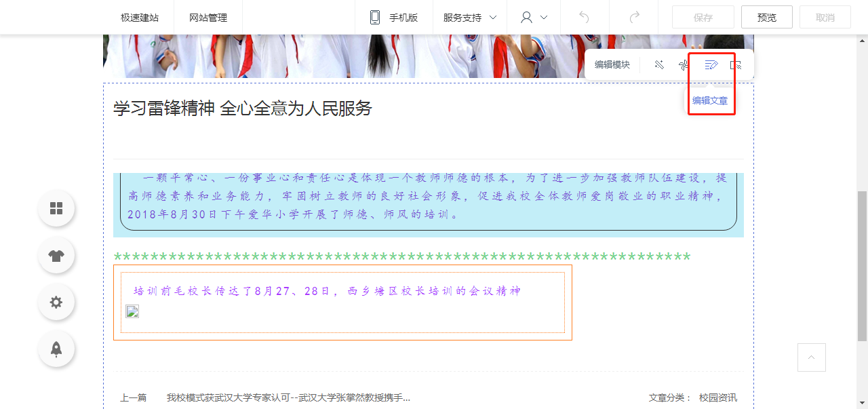This screenshot has width=868, height=409.
Task: Click the hide module icon in module toolbar
Action: coord(736,65)
